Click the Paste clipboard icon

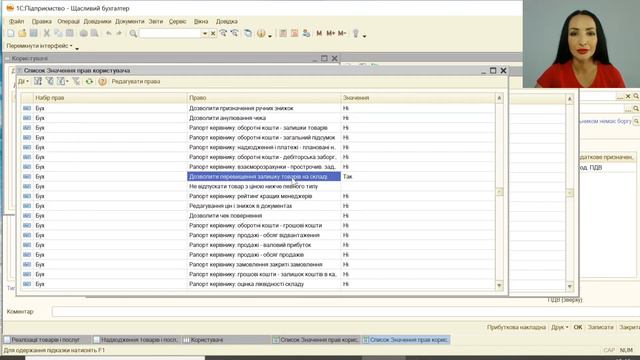(70, 33)
